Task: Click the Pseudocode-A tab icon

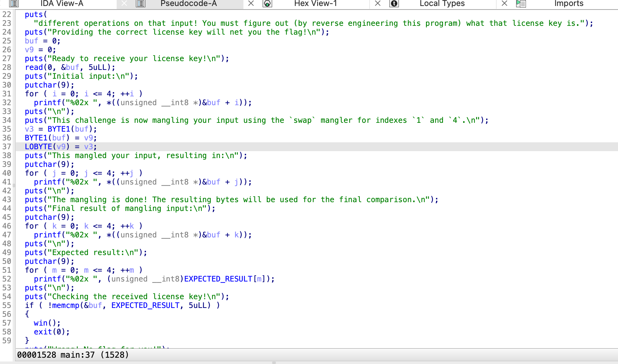Action: [x=140, y=3]
